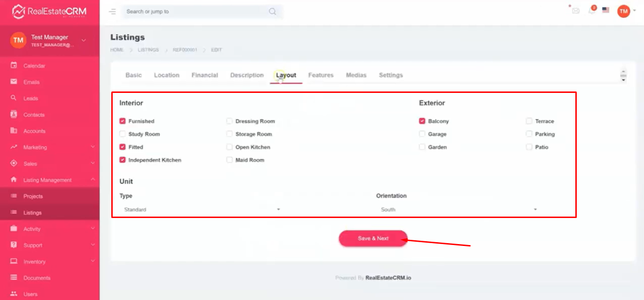Toggle sidebar with hamburger menu icon
Screen dimensions: 644x300
coord(112,11)
